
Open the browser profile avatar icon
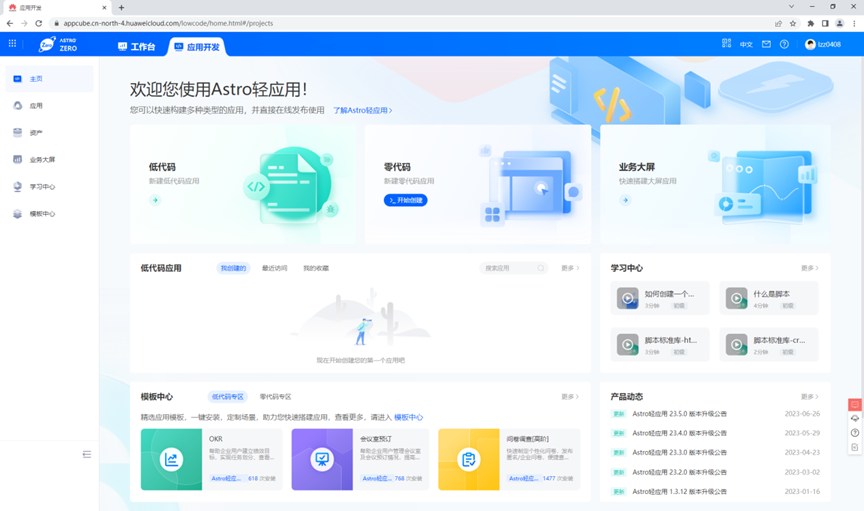pos(839,23)
